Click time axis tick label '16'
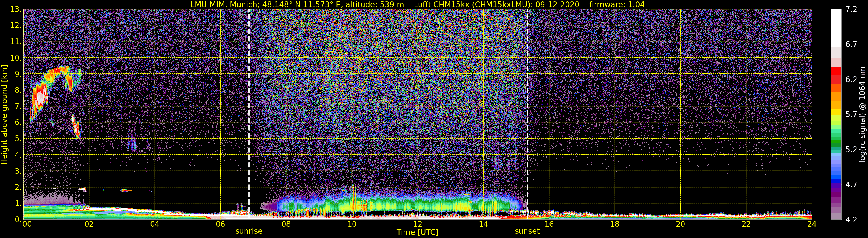Image resolution: width=868 pixels, height=238 pixels. [549, 224]
